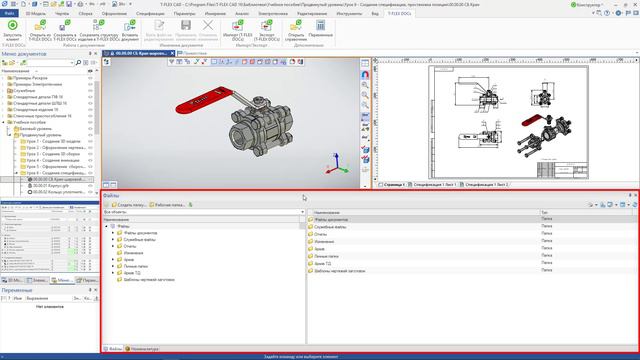Open the Все объекты filter dropdown
Screen dimensions: 640x360
pos(302,212)
